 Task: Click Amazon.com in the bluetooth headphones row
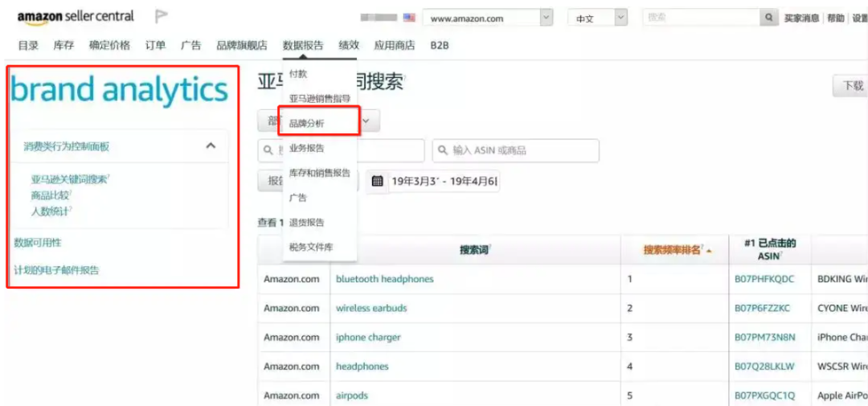[291, 279]
